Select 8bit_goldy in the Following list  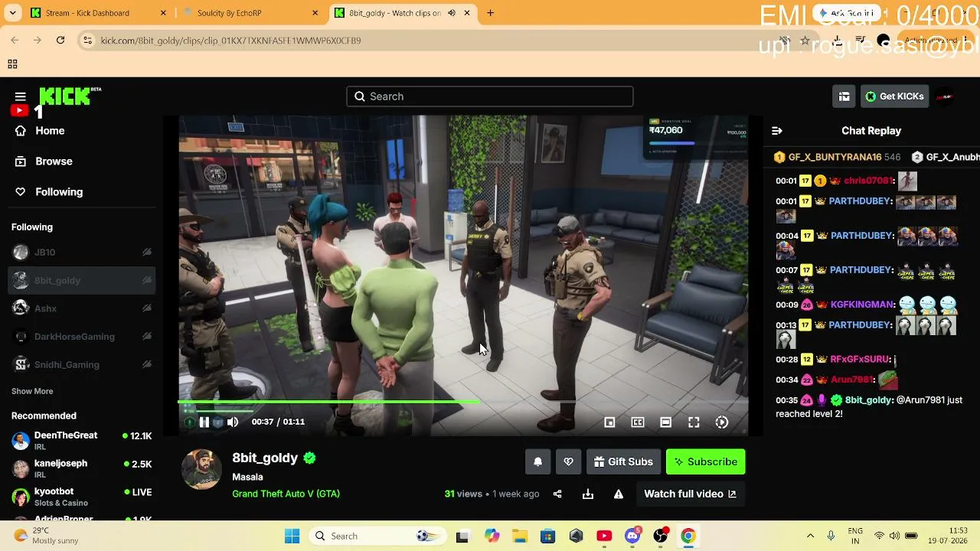pos(82,281)
